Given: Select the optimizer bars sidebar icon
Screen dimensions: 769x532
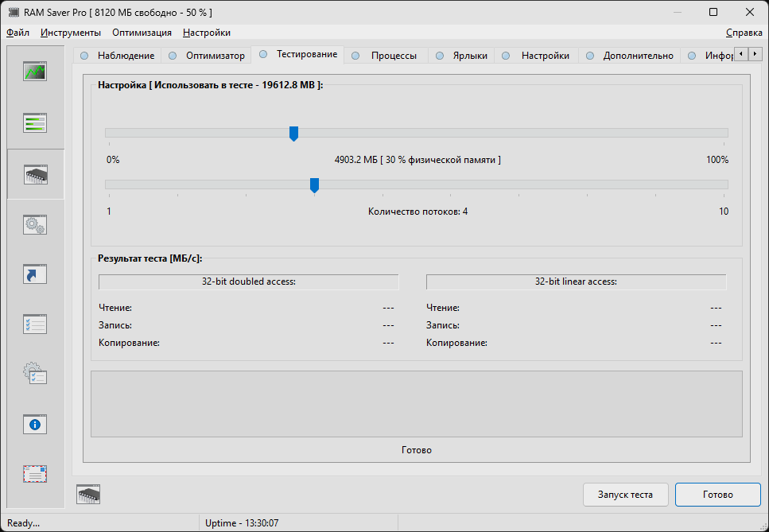Looking at the screenshot, I should point(35,123).
